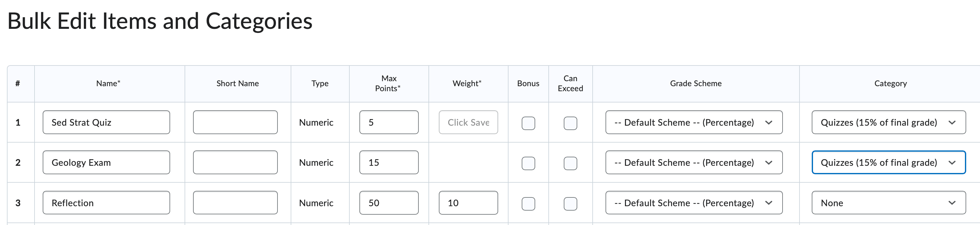The image size is (980, 225).
Task: Check Can Exceed for Sed Strat Quiz
Action: point(570,123)
